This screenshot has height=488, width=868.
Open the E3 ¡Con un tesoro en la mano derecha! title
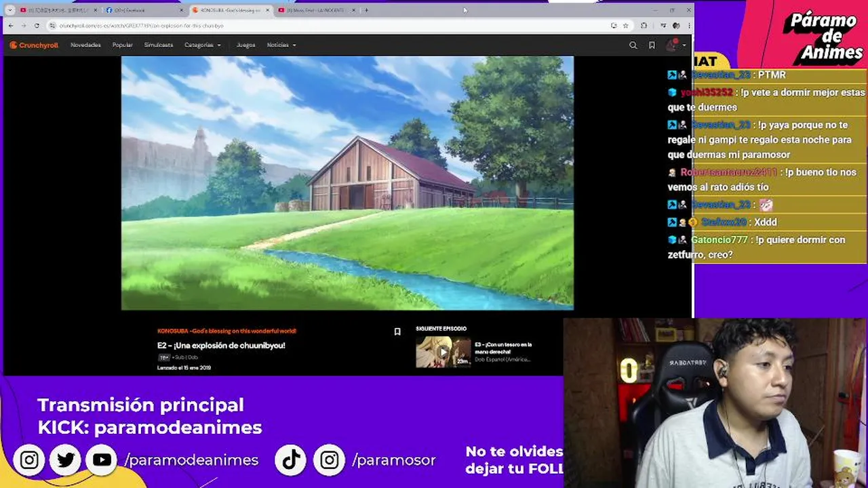click(503, 348)
